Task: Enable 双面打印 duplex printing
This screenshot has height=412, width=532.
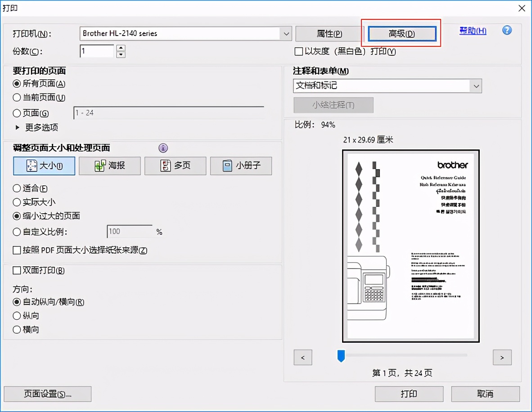Action: click(17, 270)
